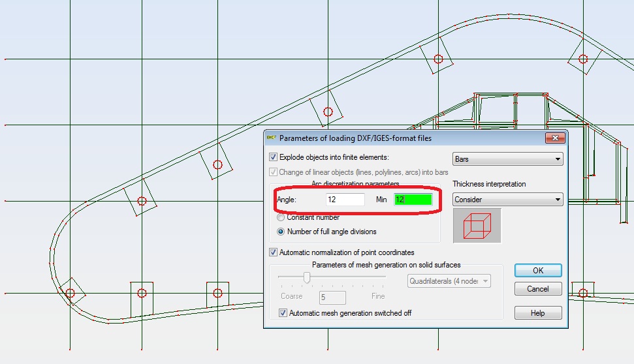
Task: Click the Angle input field
Action: click(345, 199)
